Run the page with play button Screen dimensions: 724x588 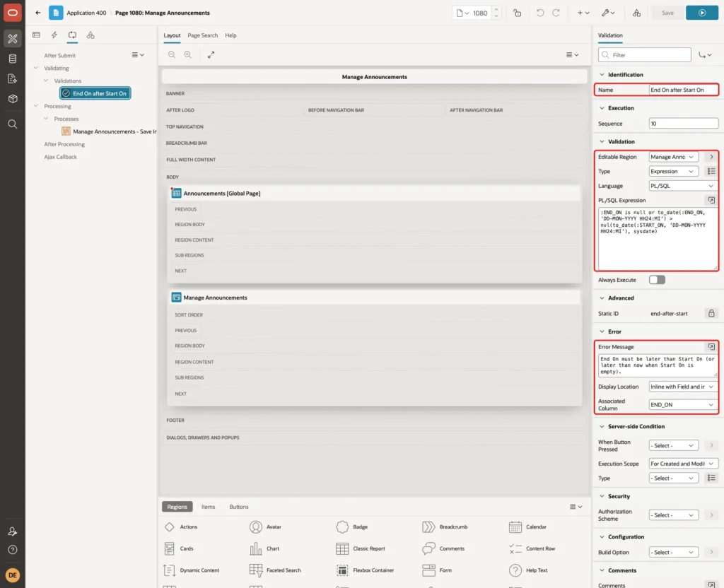[x=701, y=13]
